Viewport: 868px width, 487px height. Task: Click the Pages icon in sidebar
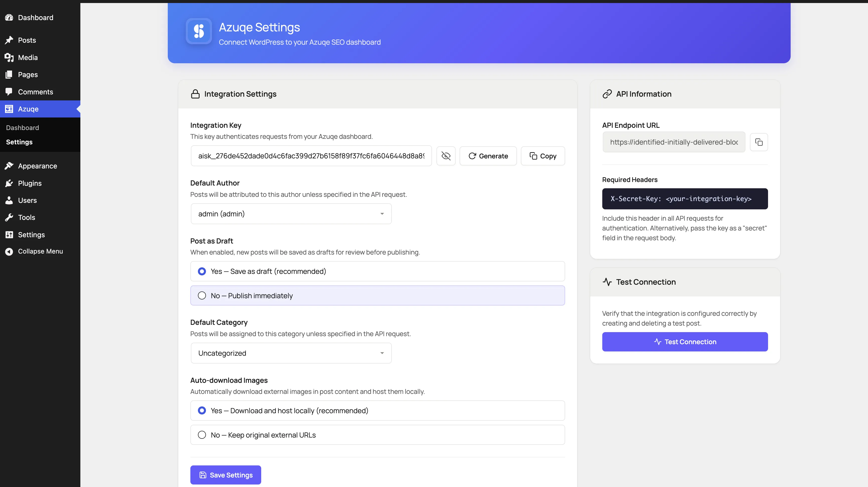(x=9, y=75)
